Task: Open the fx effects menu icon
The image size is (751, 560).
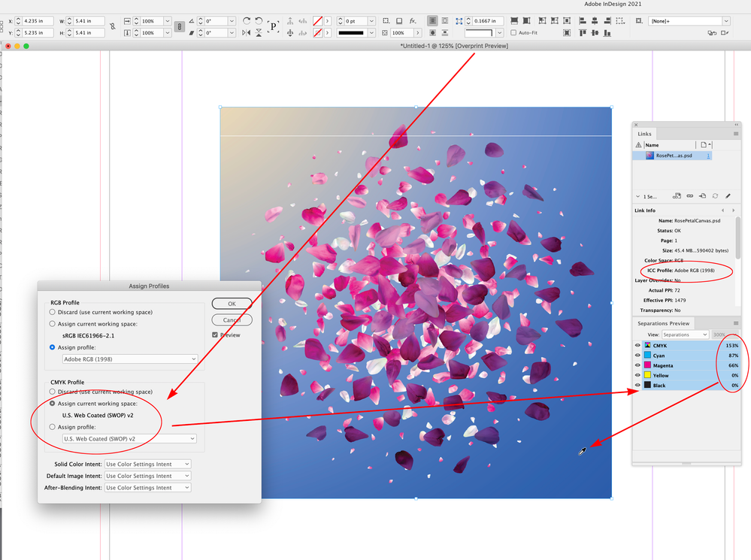Action: tap(413, 20)
